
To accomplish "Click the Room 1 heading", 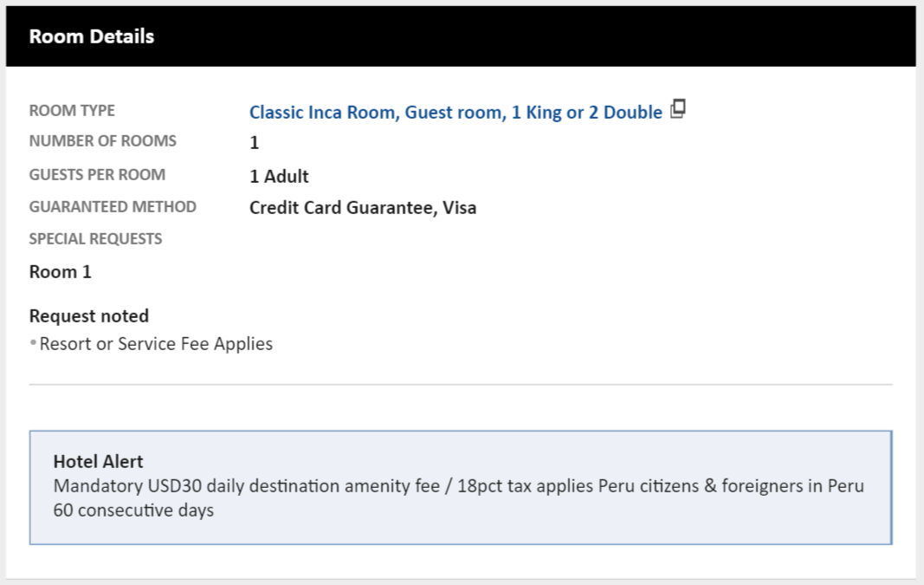I will coord(61,272).
